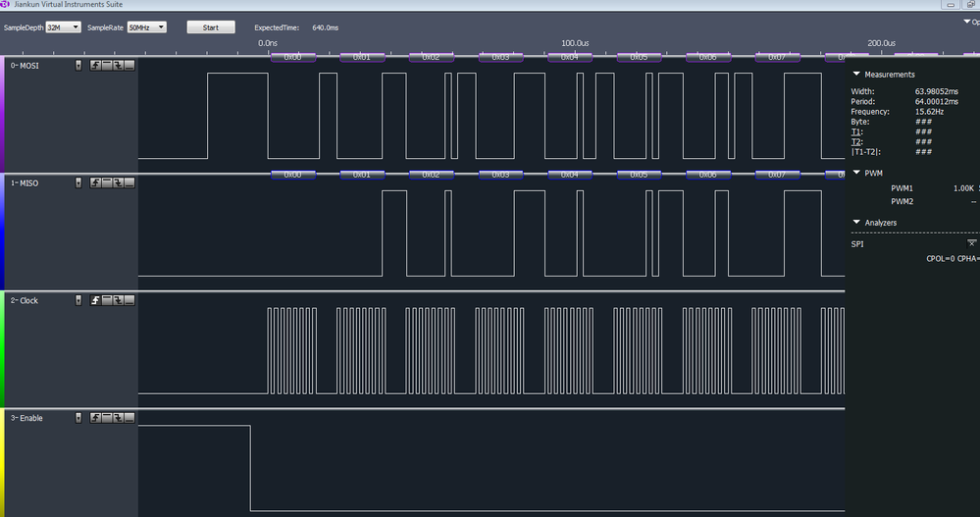
Task: Click the MISO decoded byte 0x01 marker
Action: [362, 175]
